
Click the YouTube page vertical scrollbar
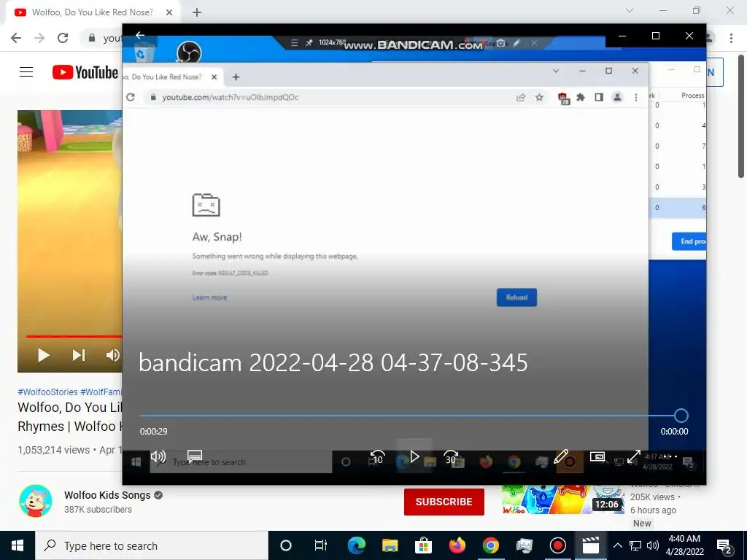coord(741,117)
